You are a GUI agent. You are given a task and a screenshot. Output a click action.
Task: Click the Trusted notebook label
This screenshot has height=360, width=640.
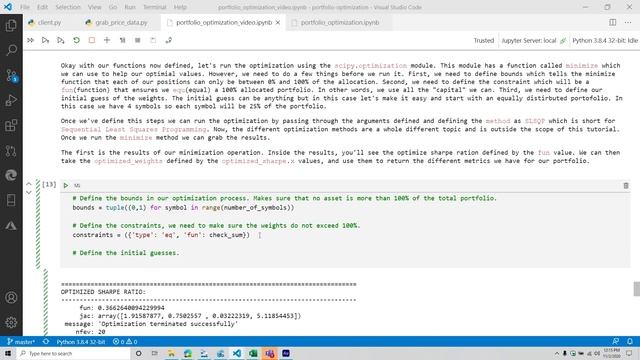pos(484,40)
